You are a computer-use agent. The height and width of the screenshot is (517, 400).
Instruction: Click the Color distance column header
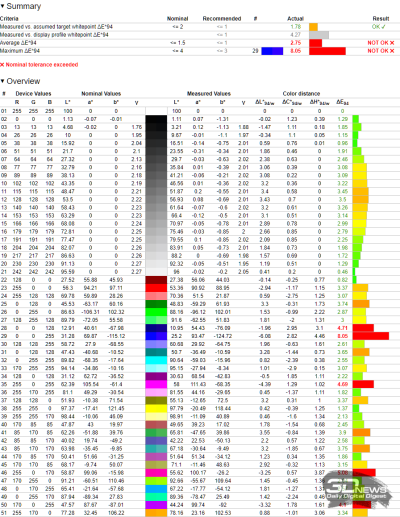pos(301,94)
